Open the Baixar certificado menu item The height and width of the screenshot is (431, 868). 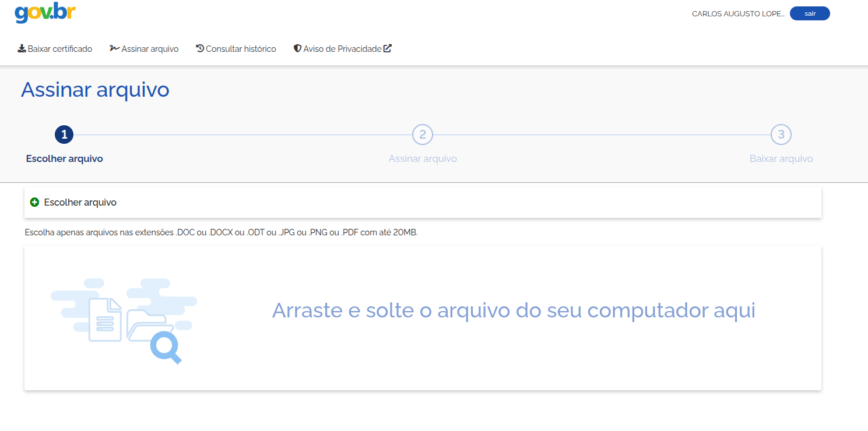[55, 49]
